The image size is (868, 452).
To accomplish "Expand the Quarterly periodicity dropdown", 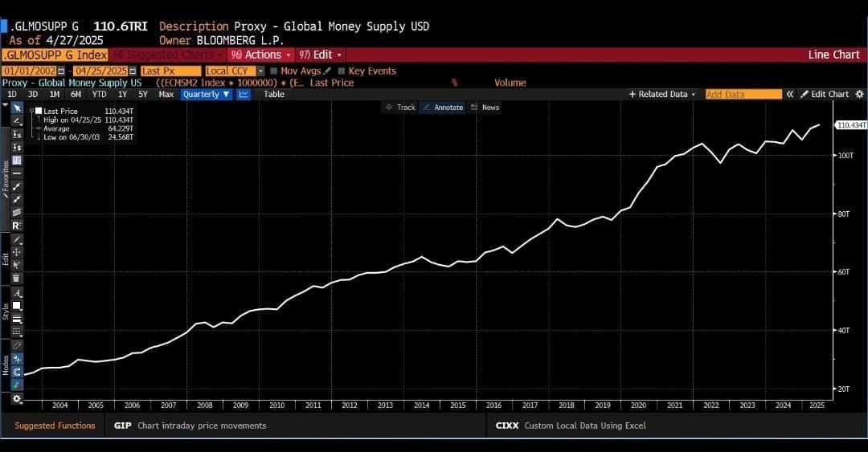I will click(x=207, y=94).
